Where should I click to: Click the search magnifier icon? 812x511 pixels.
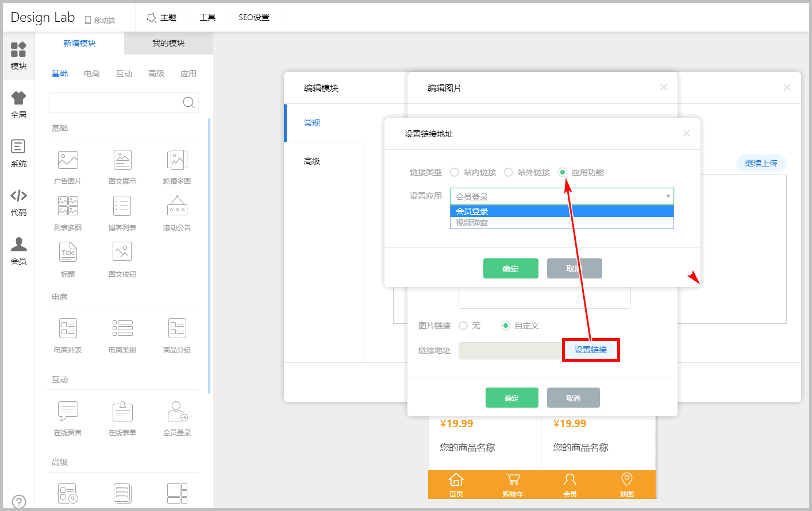[x=188, y=103]
